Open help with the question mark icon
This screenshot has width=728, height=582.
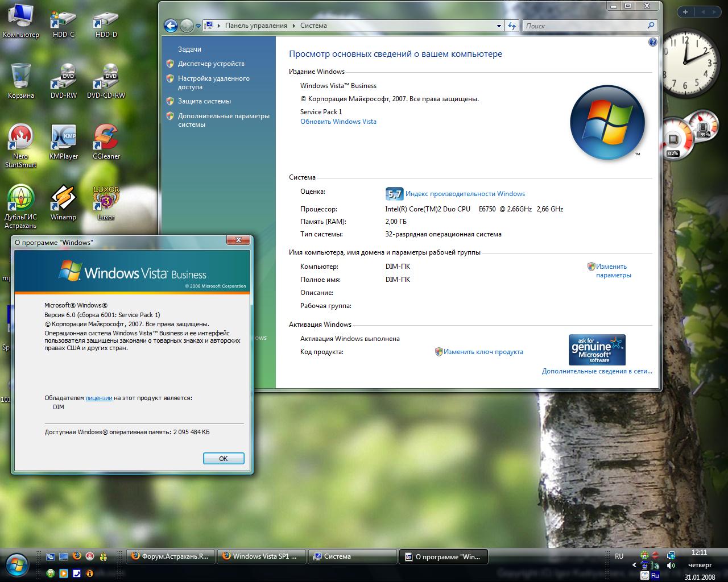pos(653,42)
